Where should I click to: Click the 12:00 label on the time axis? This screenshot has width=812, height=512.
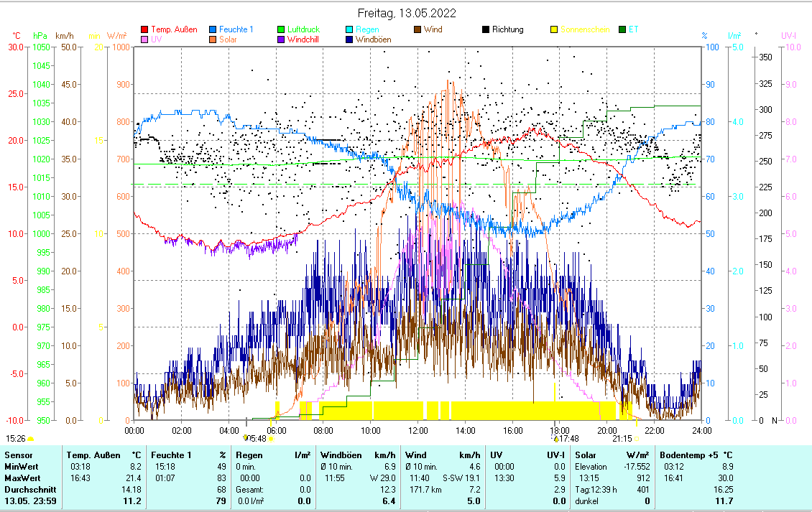pos(417,430)
